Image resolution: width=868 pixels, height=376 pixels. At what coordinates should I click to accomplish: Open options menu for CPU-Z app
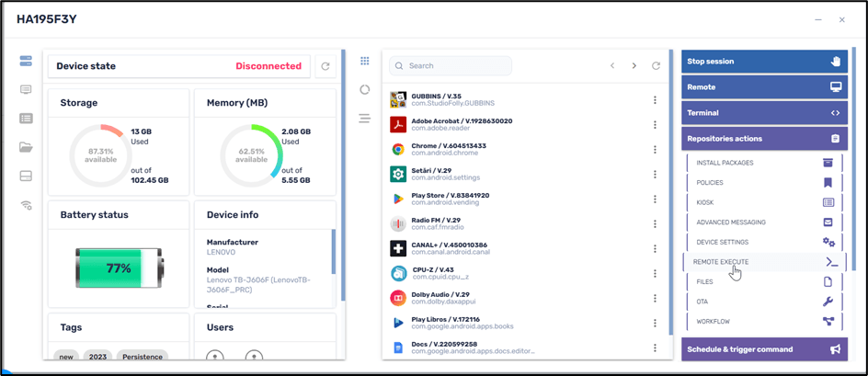tap(655, 274)
